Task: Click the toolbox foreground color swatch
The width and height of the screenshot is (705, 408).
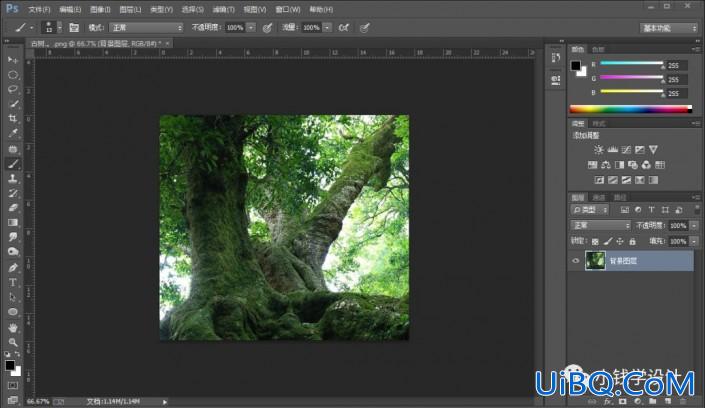Action: pos(9,365)
